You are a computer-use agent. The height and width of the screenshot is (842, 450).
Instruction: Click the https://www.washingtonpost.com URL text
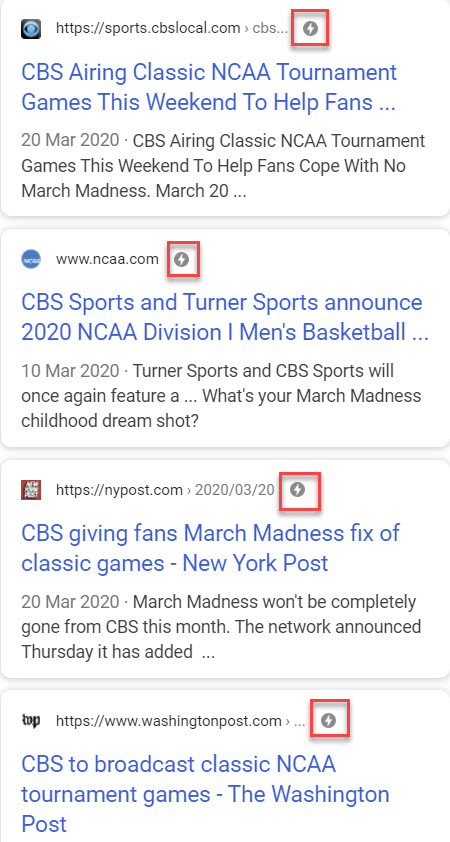point(169,720)
